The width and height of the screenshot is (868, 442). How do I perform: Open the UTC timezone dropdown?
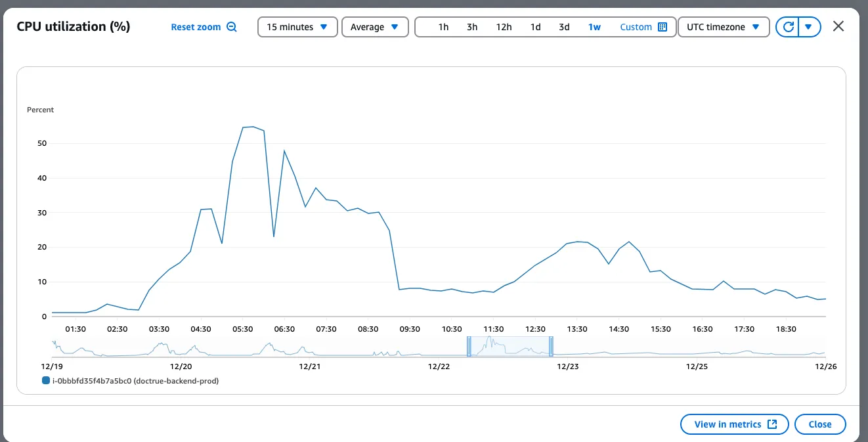pos(722,27)
